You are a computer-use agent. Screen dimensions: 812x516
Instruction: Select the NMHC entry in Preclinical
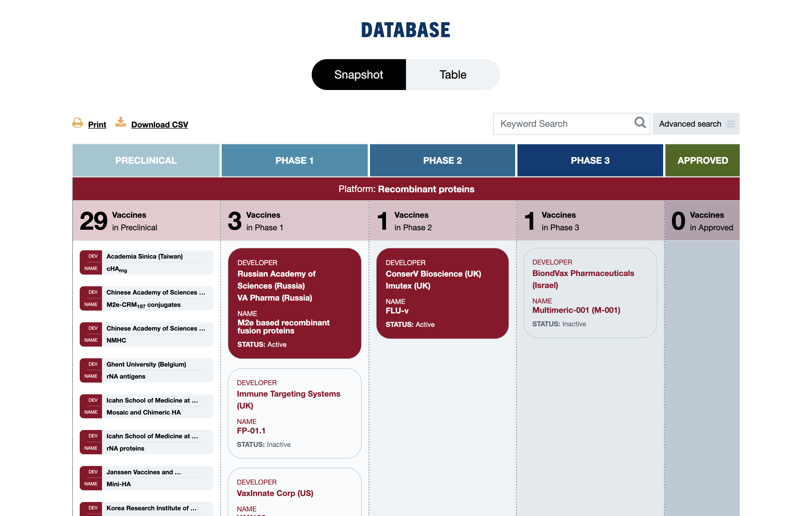point(146,334)
